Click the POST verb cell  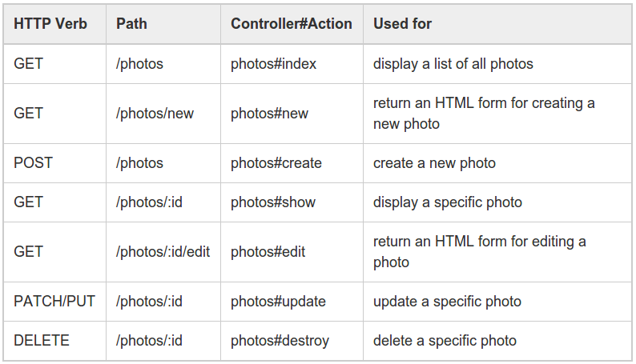pos(33,163)
